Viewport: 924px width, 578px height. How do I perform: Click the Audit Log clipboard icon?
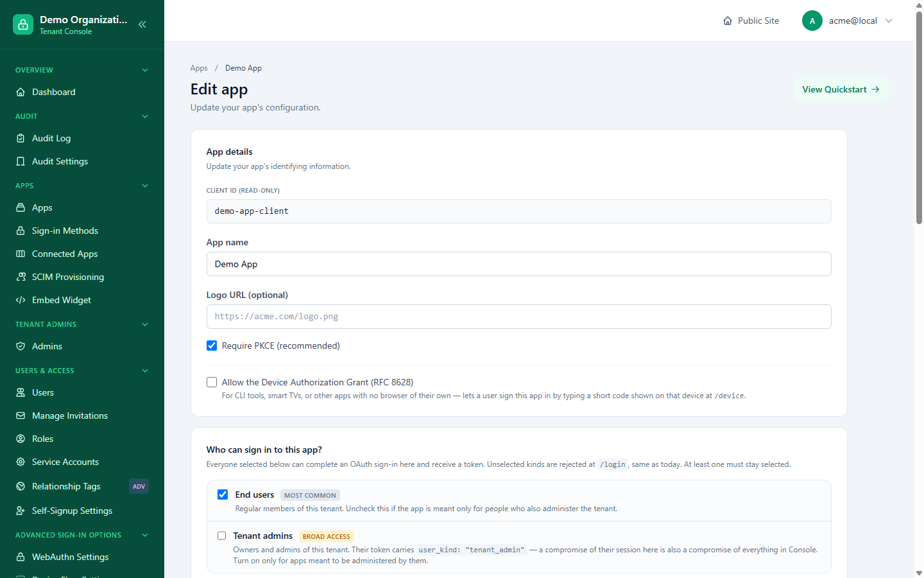pyautogui.click(x=21, y=138)
